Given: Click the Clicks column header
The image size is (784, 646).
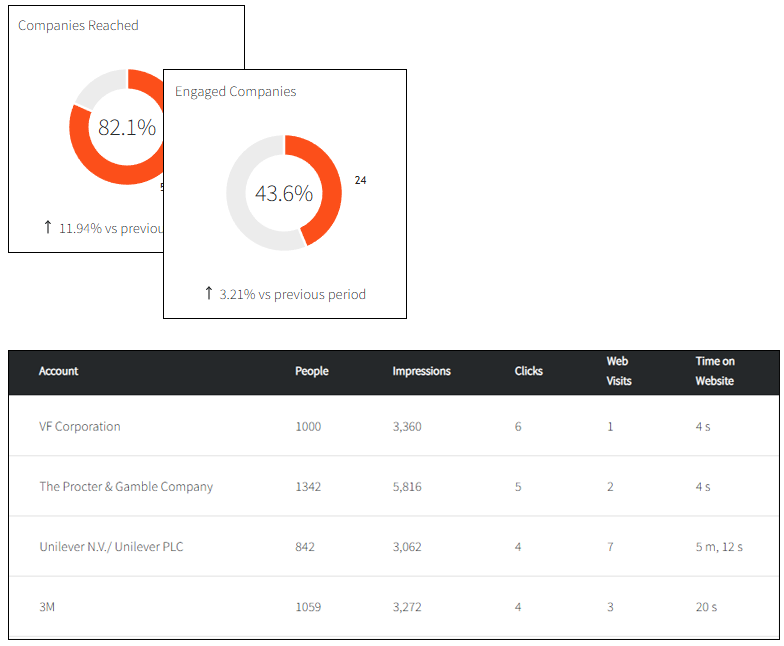Looking at the screenshot, I should coord(528,371).
